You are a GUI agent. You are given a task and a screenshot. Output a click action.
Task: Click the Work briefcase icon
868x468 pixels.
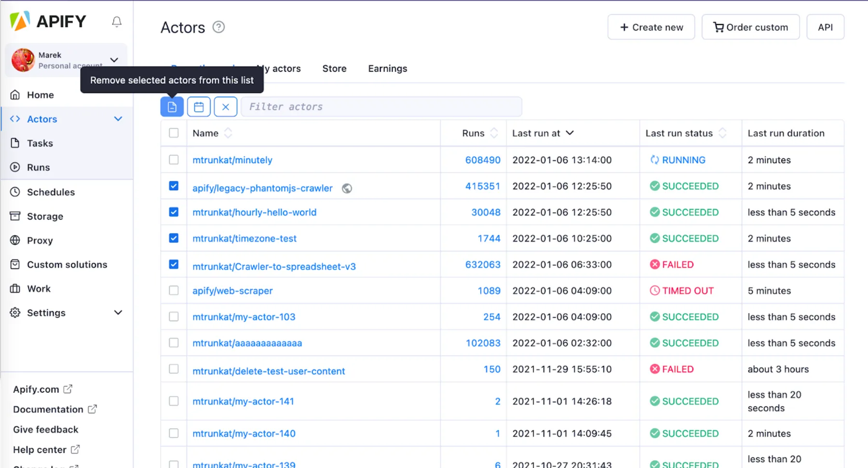15,289
